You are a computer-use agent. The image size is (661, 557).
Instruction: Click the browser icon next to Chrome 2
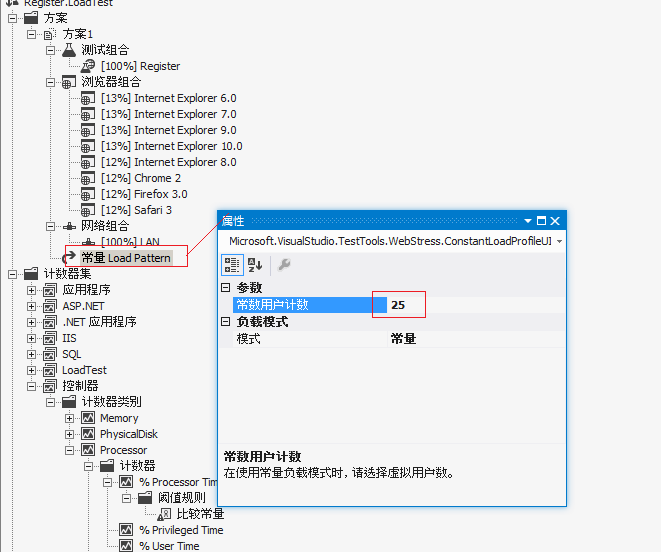click(88, 178)
